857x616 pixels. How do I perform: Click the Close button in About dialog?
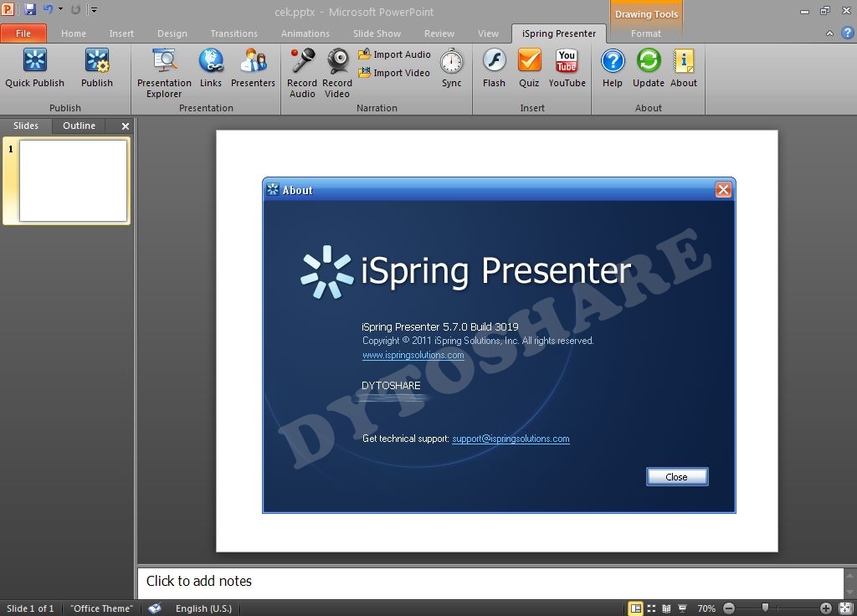[676, 476]
